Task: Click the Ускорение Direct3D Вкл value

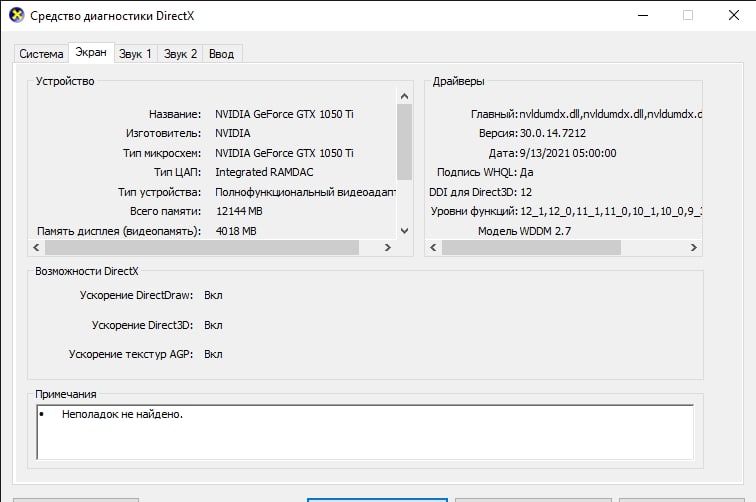Action: pyautogui.click(x=213, y=325)
